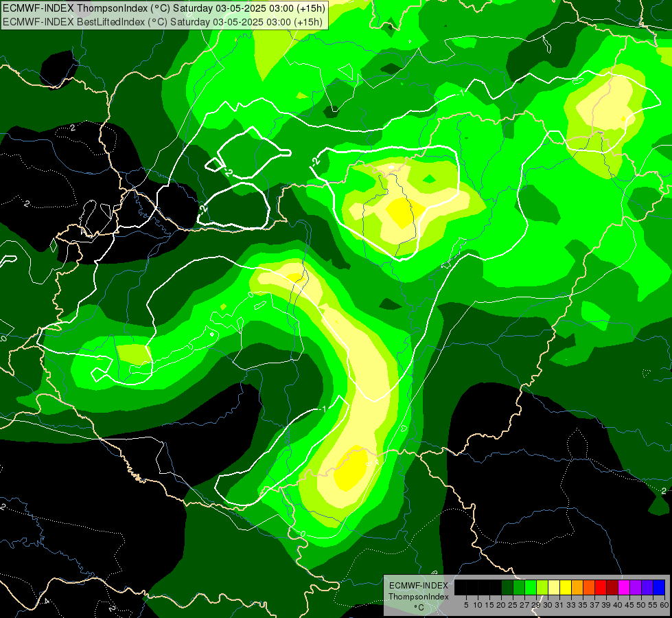
Task: Click the legend tick value 30
Action: click(x=548, y=605)
